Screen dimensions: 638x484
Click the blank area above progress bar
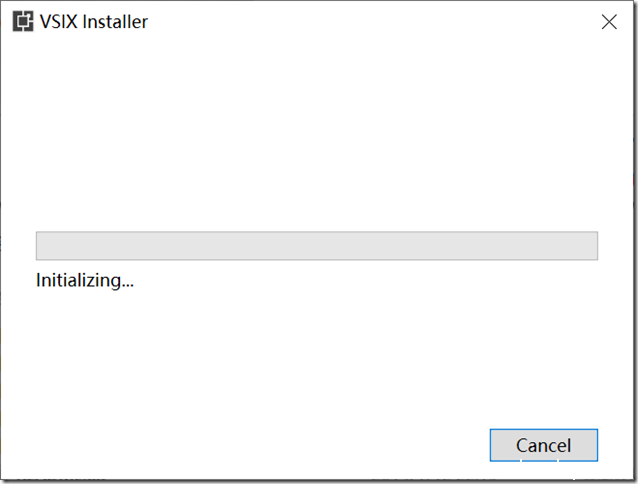tap(316, 140)
